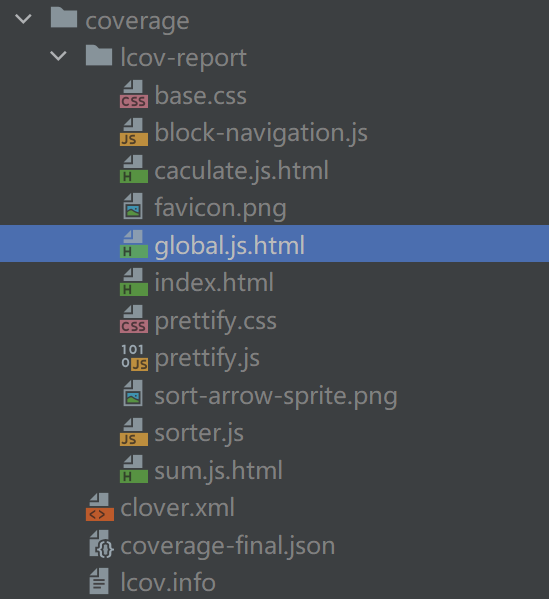This screenshot has width=549, height=599.
Task: Click the image icon beside sort-arrow-sprite.png
Action: [133, 393]
